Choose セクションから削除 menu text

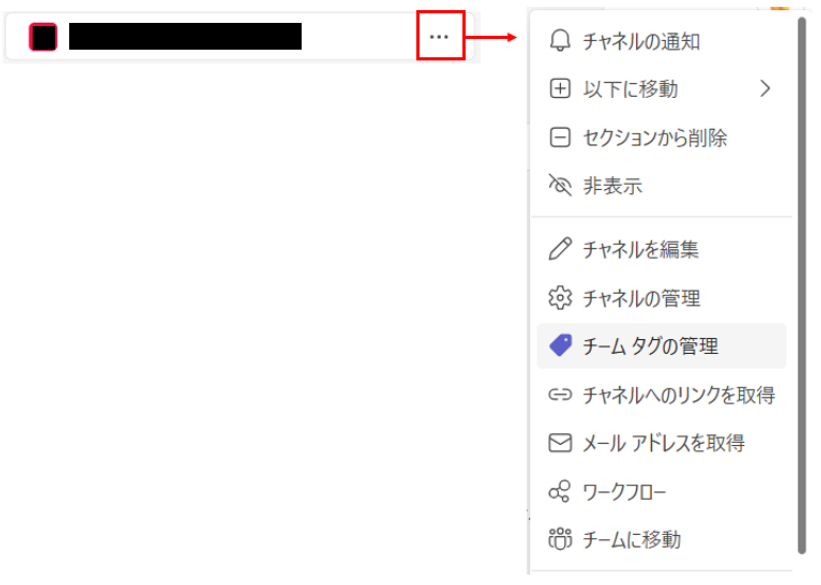pos(654,138)
